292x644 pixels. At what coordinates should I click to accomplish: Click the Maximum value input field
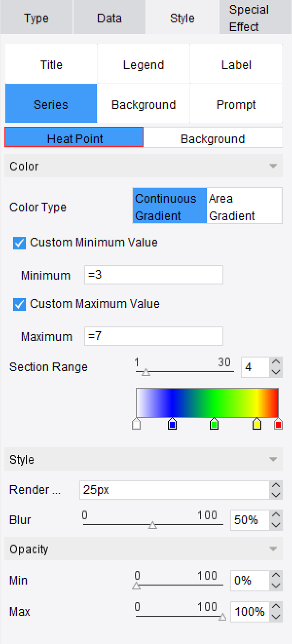click(x=153, y=336)
